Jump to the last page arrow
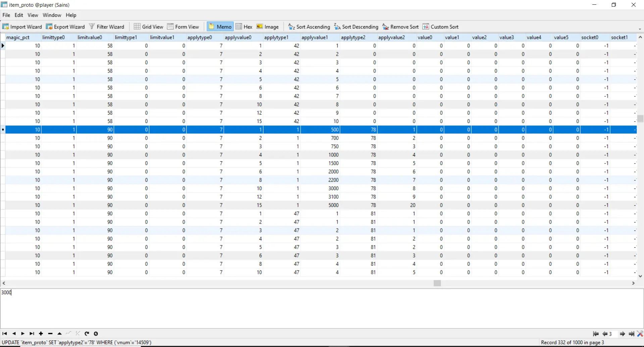Image resolution: width=644 pixels, height=347 pixels. click(631, 334)
